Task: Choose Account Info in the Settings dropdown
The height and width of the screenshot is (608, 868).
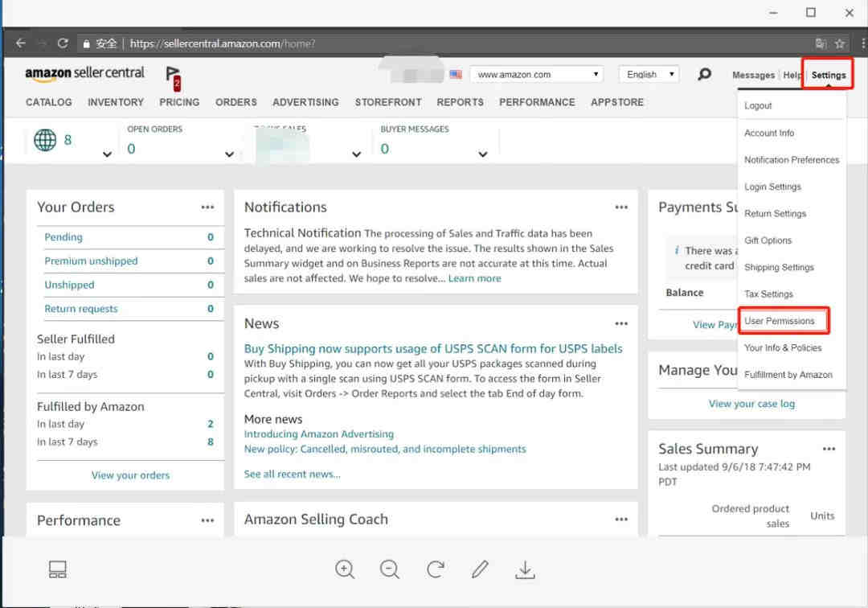Action: [x=769, y=133]
